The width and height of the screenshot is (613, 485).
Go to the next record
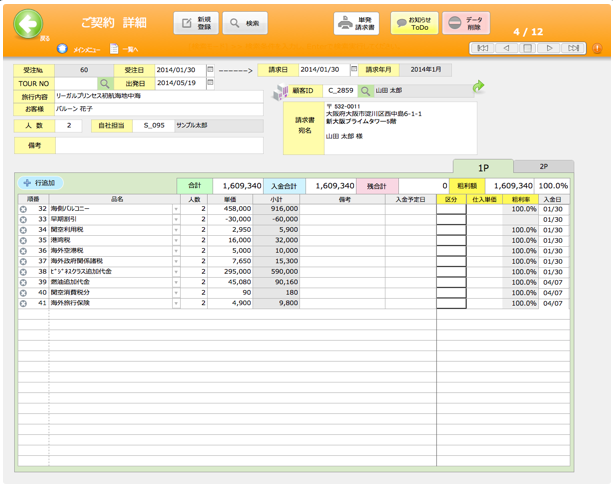point(549,48)
